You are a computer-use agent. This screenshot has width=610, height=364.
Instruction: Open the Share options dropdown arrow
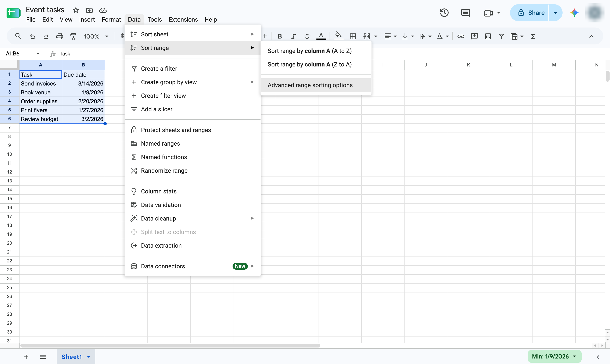(555, 13)
